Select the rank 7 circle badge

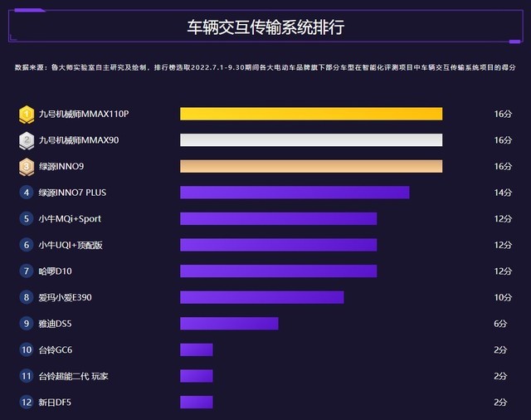tap(26, 271)
